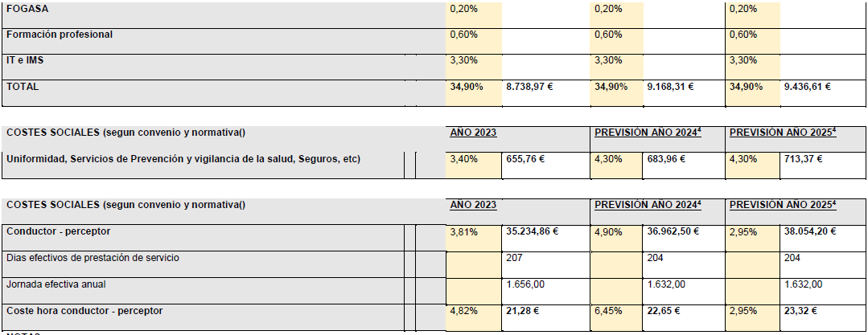Click the 655,76 € cost cell
This screenshot has height=335, width=868.
pyautogui.click(x=546, y=165)
